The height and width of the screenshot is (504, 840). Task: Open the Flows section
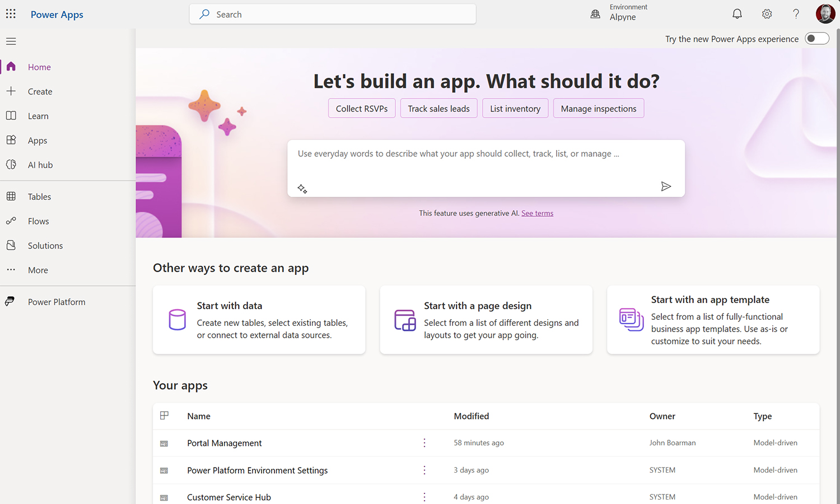coord(38,221)
